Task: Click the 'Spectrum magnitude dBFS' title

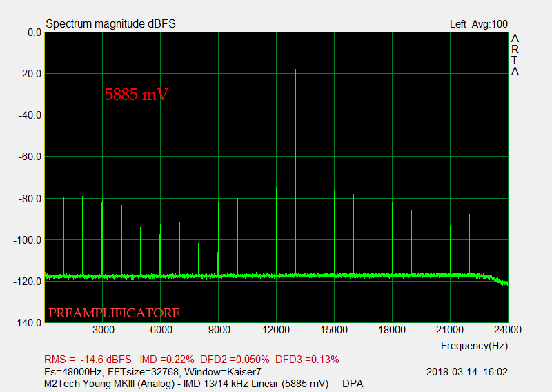Action: point(110,23)
